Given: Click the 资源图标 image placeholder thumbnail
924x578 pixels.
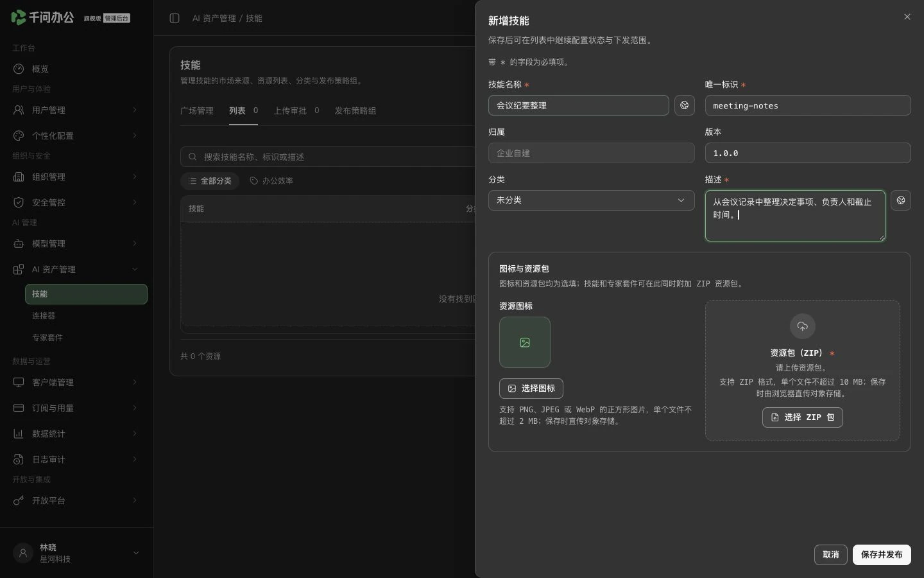Looking at the screenshot, I should 525,342.
